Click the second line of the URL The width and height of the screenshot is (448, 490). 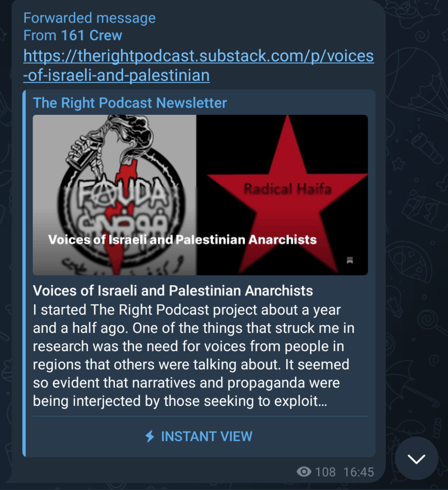click(117, 76)
